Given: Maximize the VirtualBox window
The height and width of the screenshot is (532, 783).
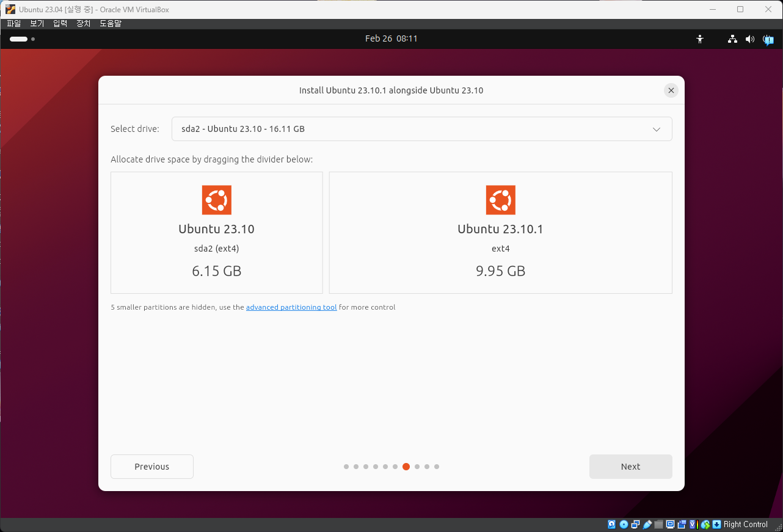Looking at the screenshot, I should point(740,9).
